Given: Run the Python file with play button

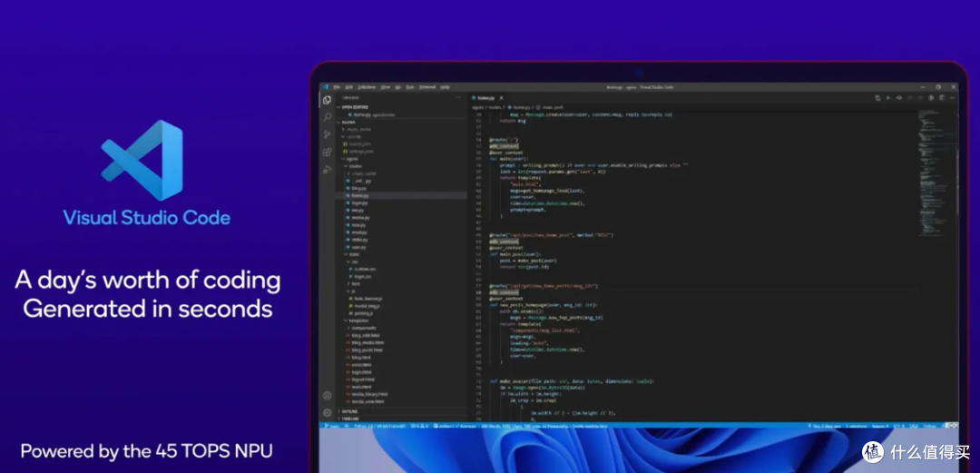Looking at the screenshot, I should coord(888,98).
